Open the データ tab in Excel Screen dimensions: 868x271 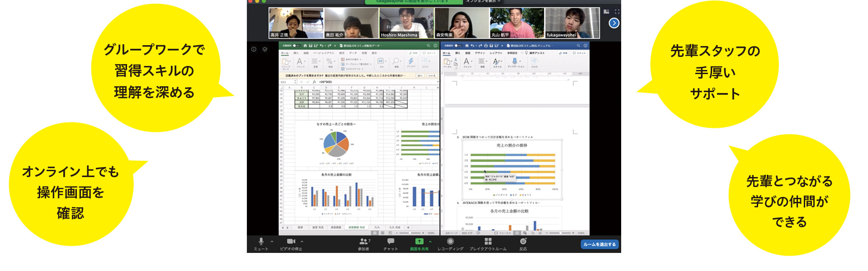pyautogui.click(x=353, y=53)
